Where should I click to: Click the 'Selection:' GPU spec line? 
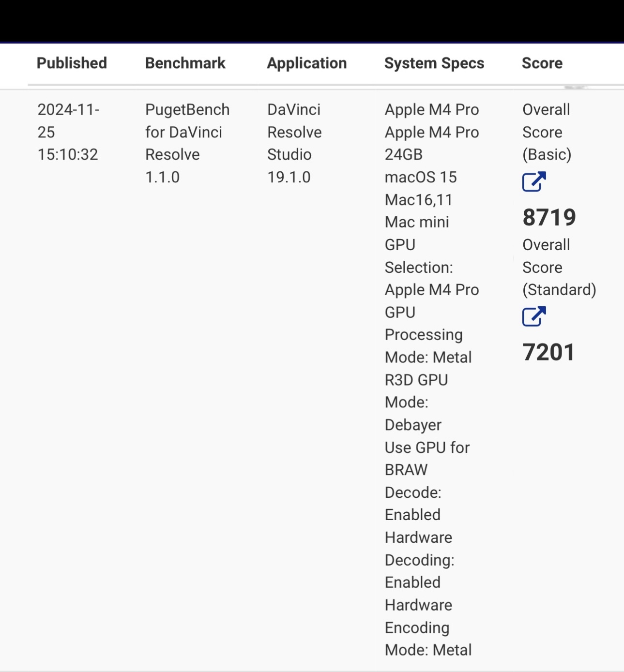(x=419, y=268)
